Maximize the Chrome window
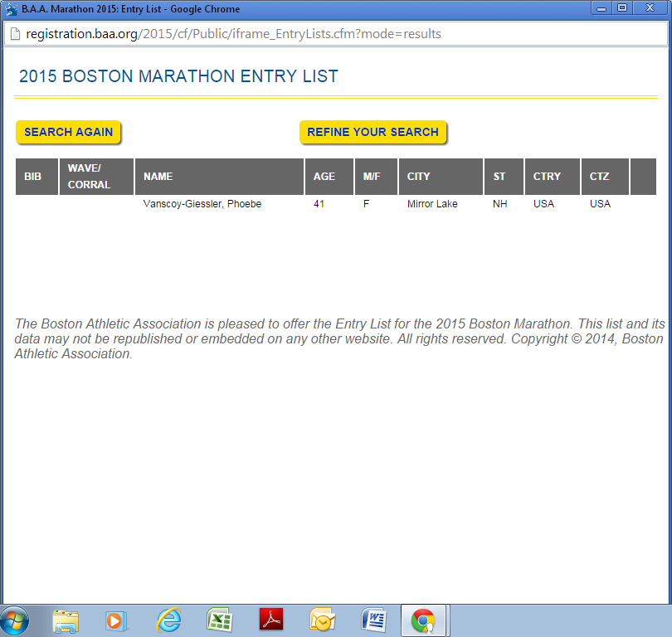The width and height of the screenshot is (672, 637). [x=622, y=8]
